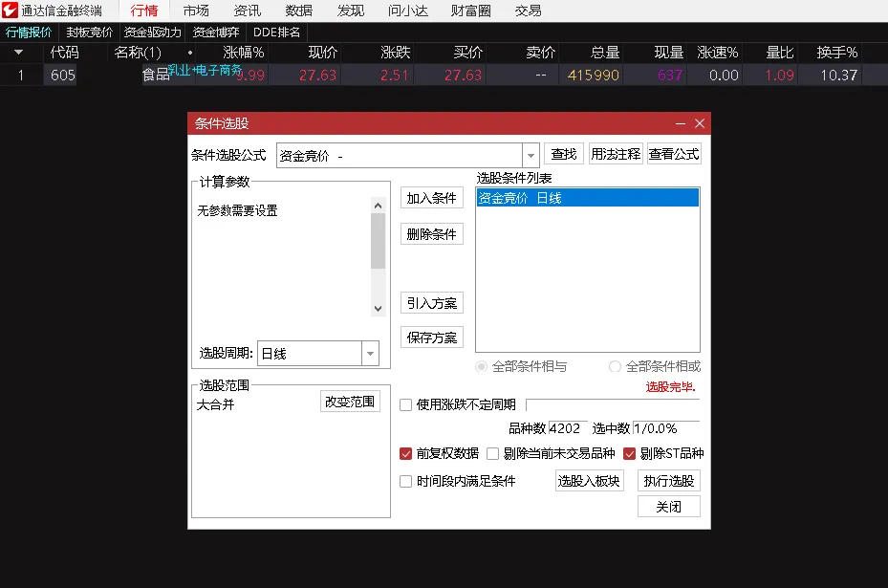Minimize the 条件选股 dialog
888x588 pixels.
tap(681, 123)
